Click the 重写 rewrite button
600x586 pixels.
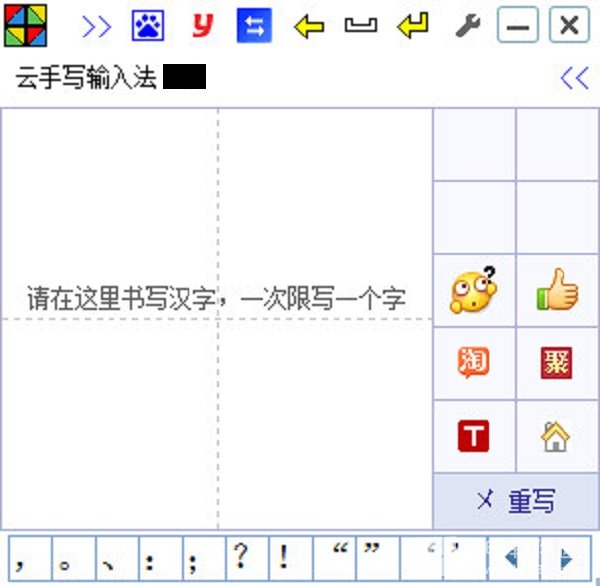tap(516, 501)
